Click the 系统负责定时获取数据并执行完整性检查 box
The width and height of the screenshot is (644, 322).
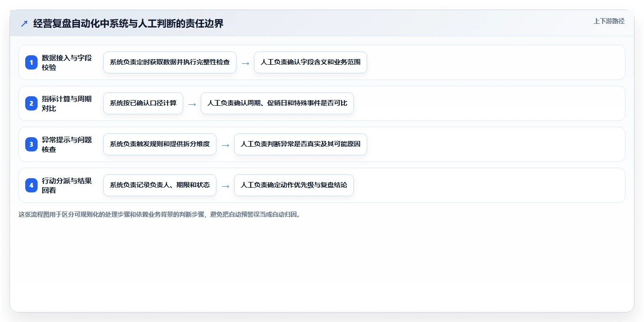click(x=170, y=62)
